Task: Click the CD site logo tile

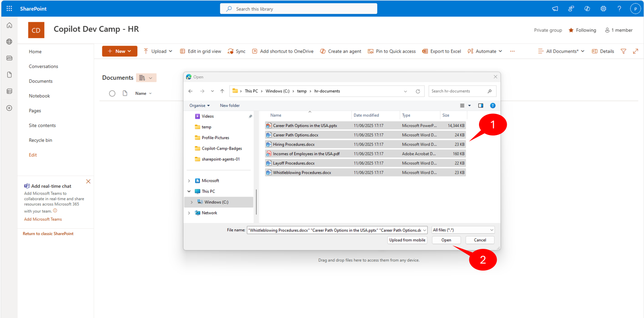Action: click(36, 30)
